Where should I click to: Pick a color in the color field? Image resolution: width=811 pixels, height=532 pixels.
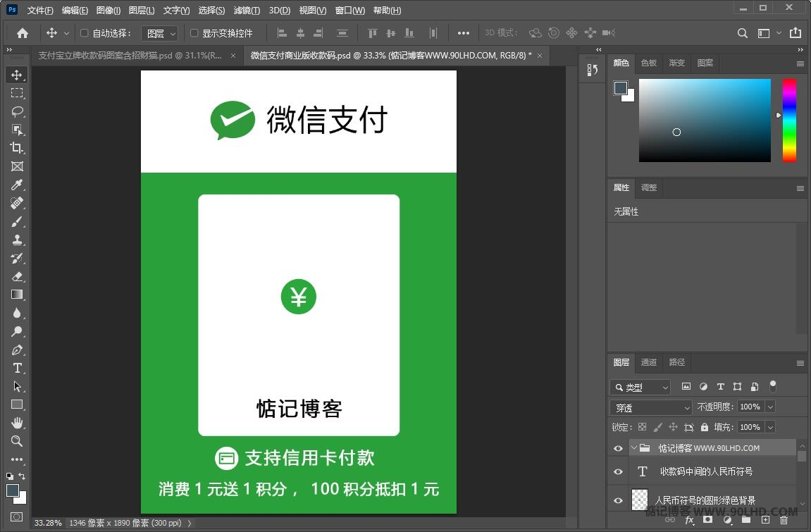pyautogui.click(x=705, y=120)
